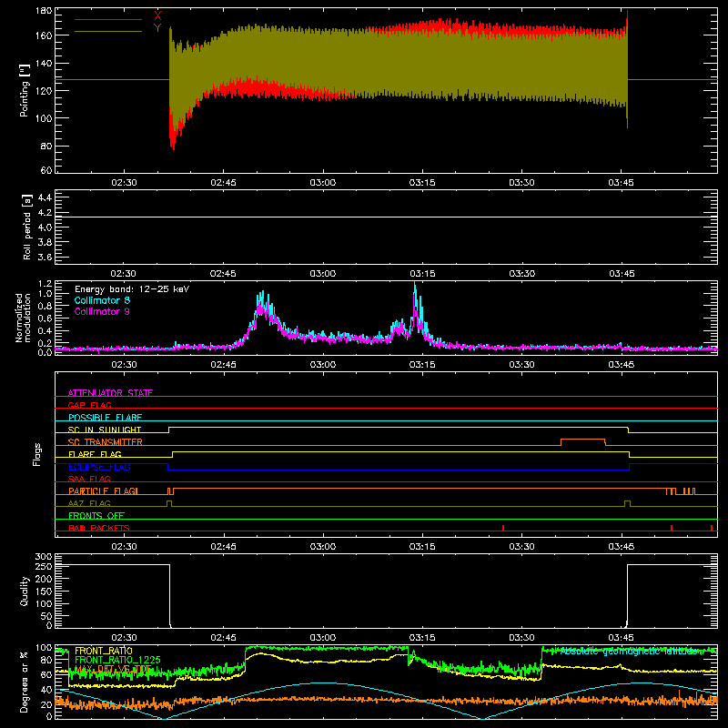Click the olive AAZ_FLAG label
Screen dimensions: 728x728
tap(89, 503)
